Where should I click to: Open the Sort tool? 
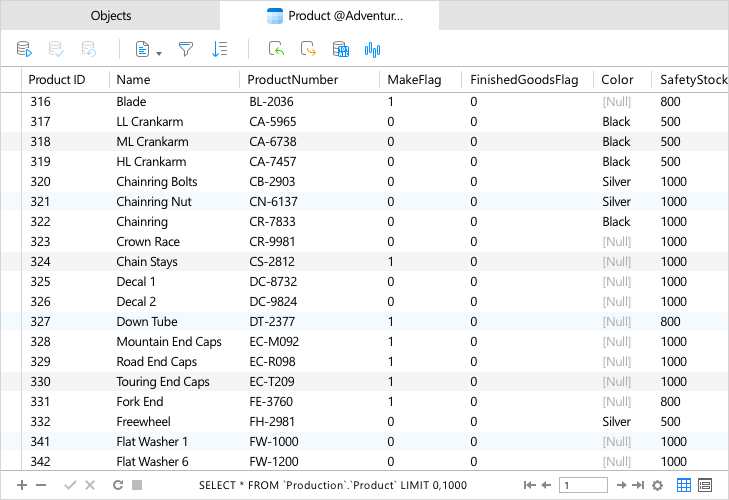(219, 49)
